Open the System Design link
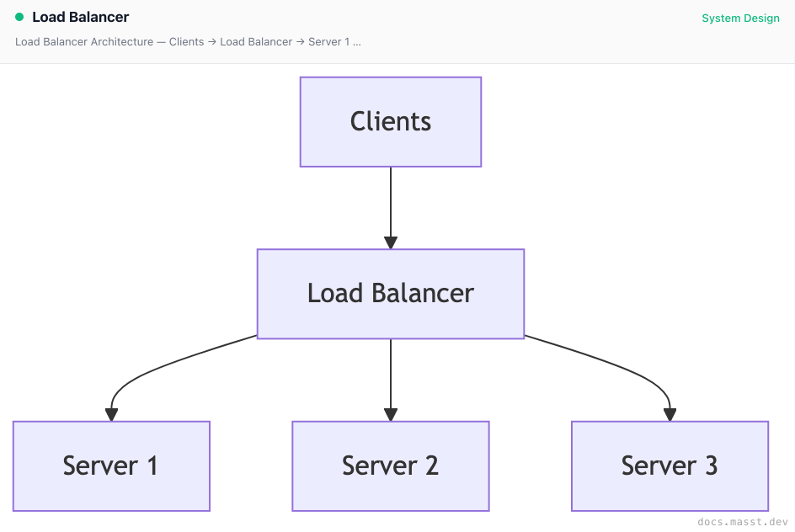 (x=740, y=19)
